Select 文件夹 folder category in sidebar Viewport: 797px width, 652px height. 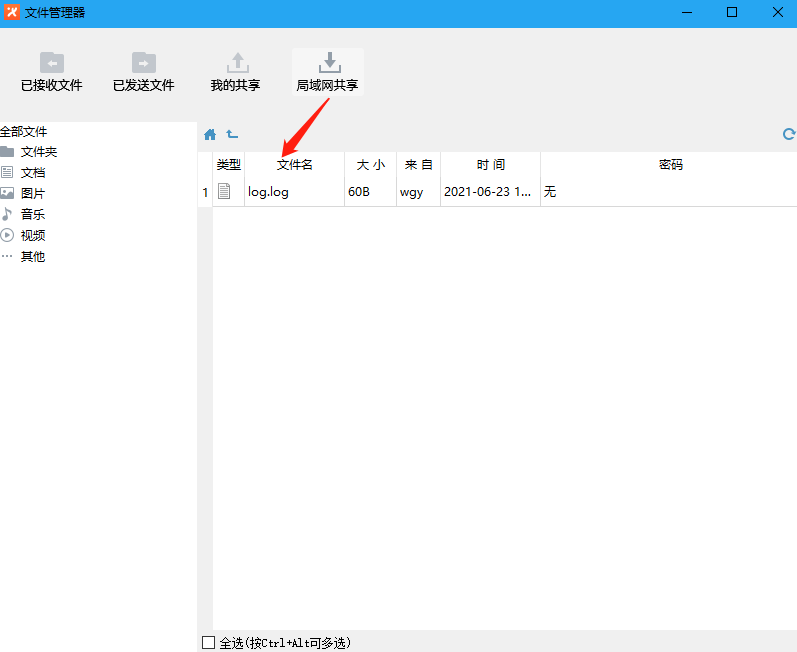click(x=38, y=152)
